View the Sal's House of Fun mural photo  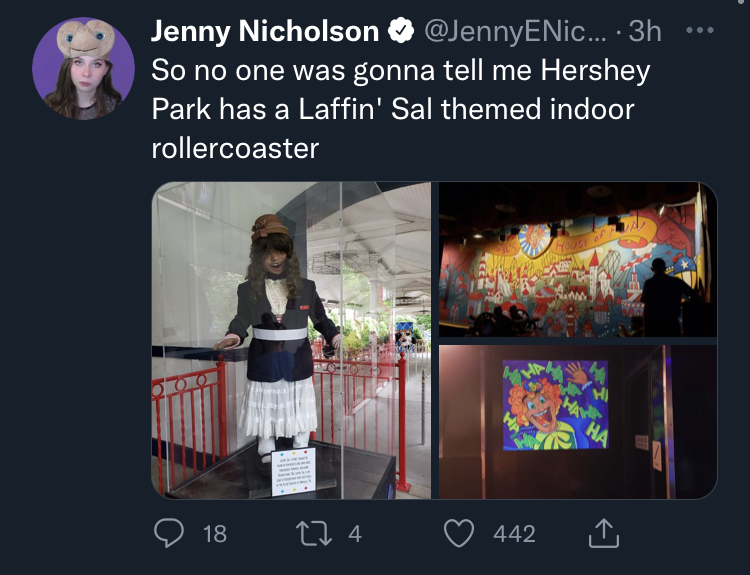pos(578,259)
